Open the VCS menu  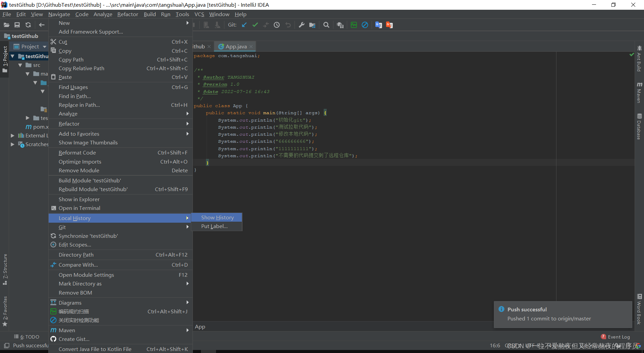pyautogui.click(x=199, y=14)
